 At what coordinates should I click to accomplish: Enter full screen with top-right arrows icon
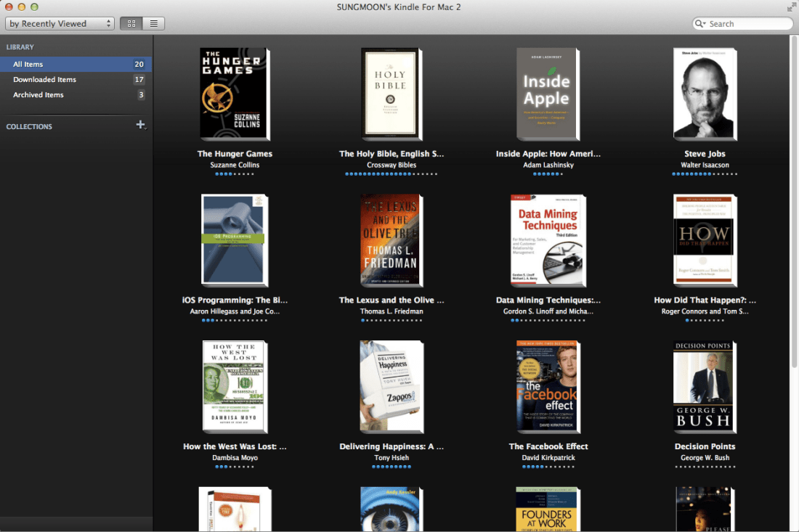(791, 7)
